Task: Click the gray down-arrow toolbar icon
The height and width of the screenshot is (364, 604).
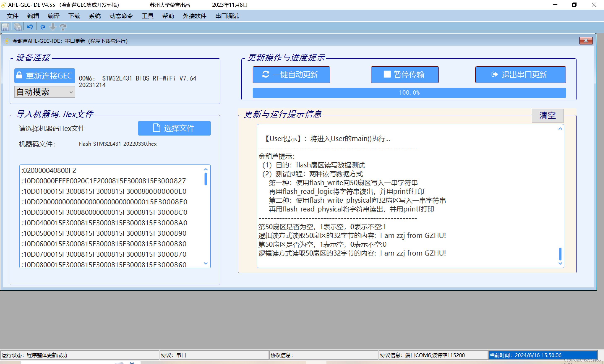Action: 53,27
